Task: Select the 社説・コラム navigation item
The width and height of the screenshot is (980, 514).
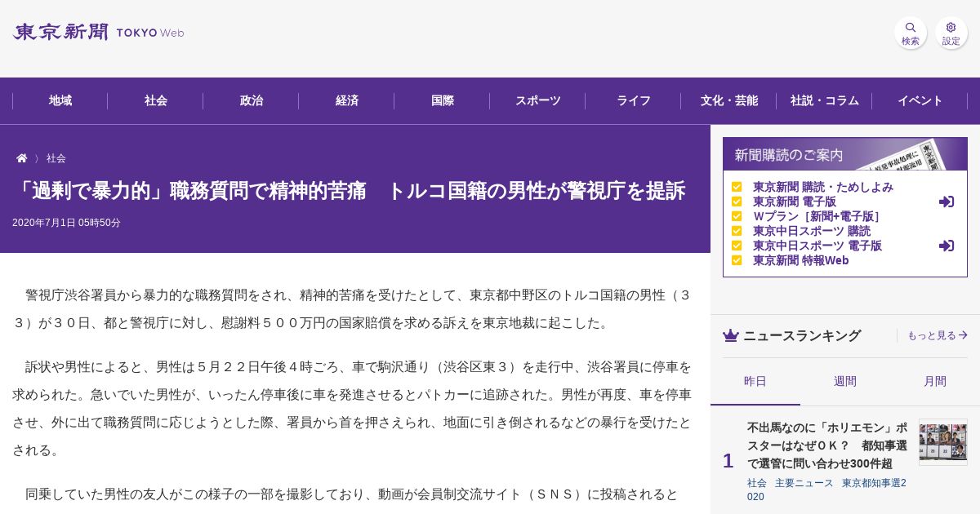Action: tap(825, 100)
